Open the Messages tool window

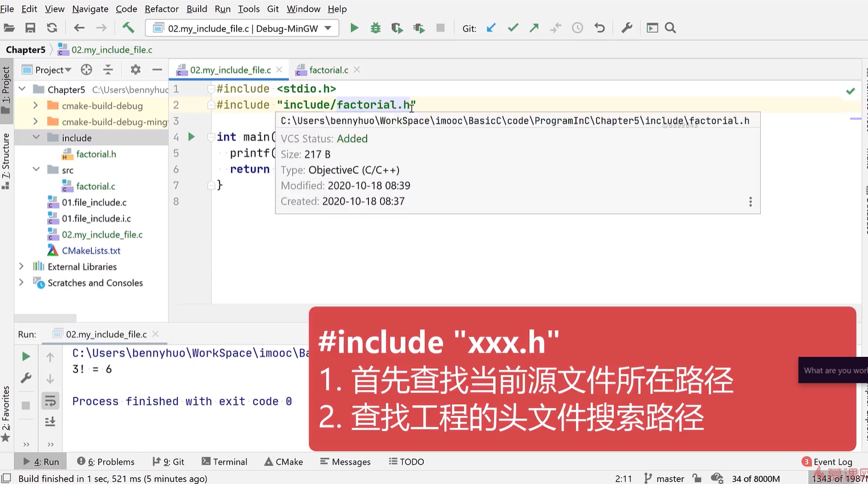tap(345, 462)
